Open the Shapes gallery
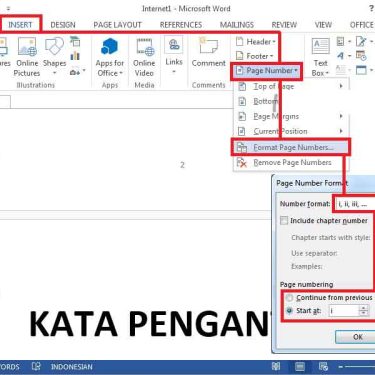This screenshot has height=375, width=375. (54, 55)
